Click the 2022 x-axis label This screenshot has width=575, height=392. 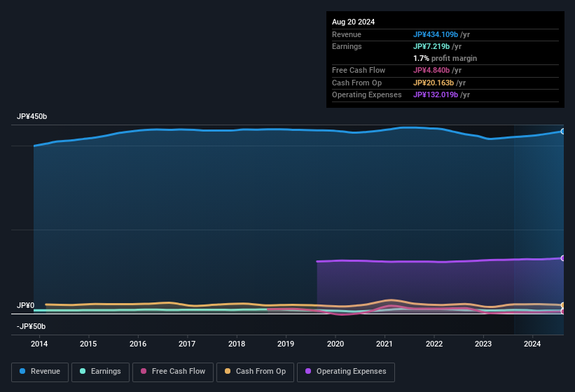434,344
